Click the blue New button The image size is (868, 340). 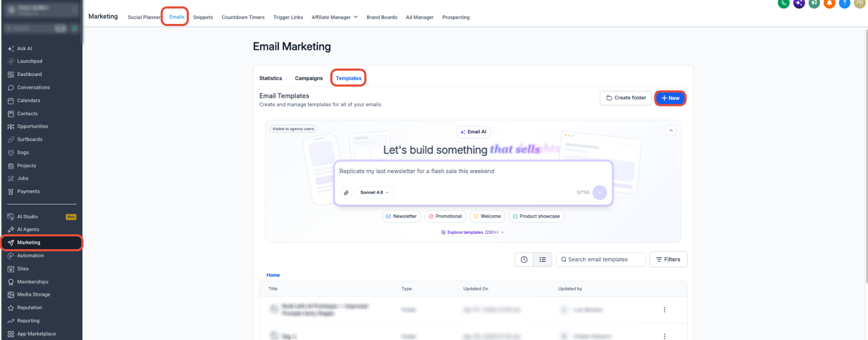pos(670,98)
